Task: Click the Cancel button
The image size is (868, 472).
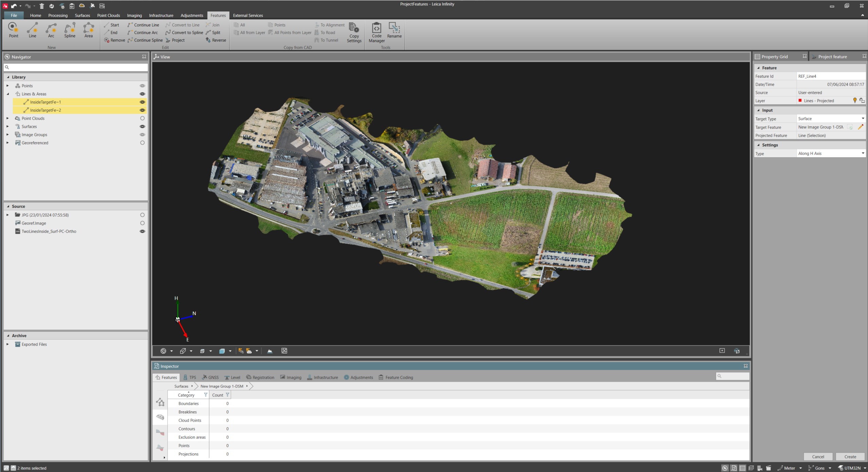Action: pos(818,457)
